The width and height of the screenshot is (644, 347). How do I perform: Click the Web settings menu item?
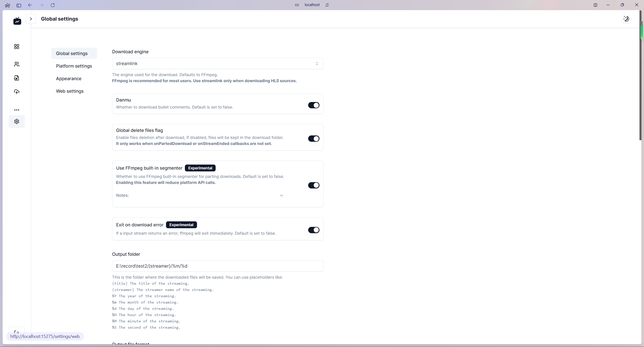pyautogui.click(x=70, y=91)
